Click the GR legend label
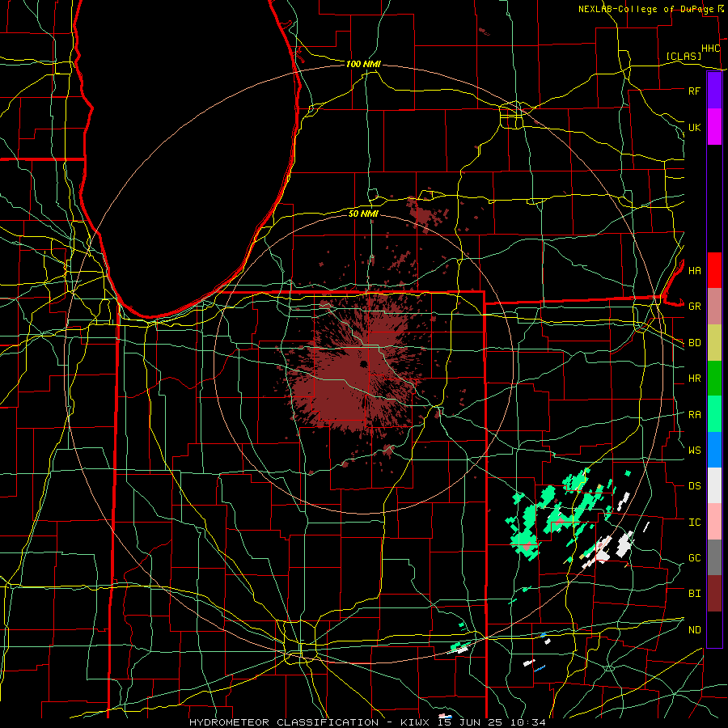The image size is (728, 728). click(x=694, y=307)
